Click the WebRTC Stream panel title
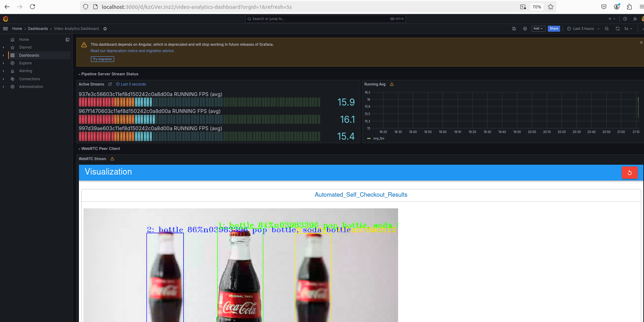Image resolution: width=644 pixels, height=322 pixels. pos(92,159)
